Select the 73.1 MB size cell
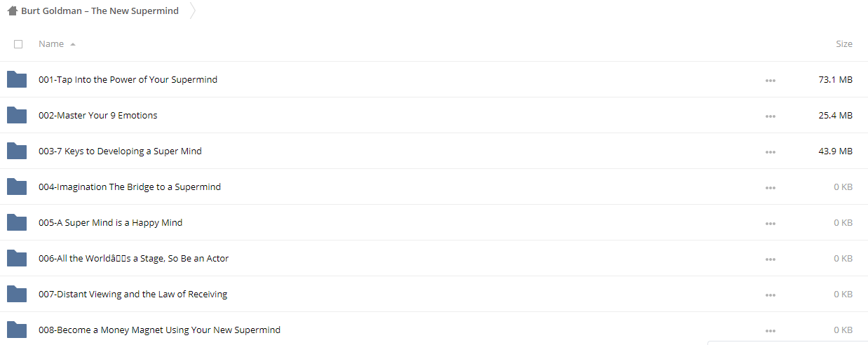Viewport: 868px width, 345px height. (835, 79)
